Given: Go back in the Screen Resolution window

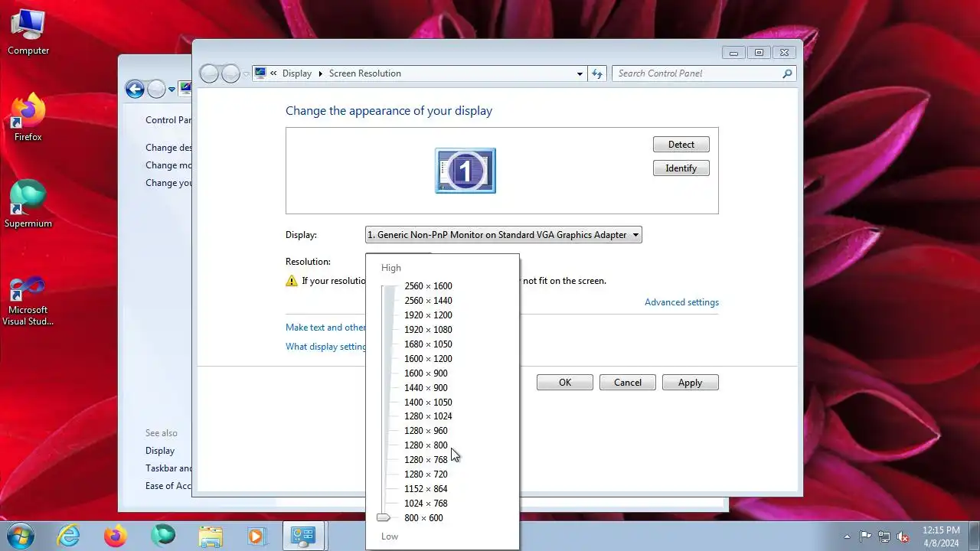Looking at the screenshot, I should [209, 73].
